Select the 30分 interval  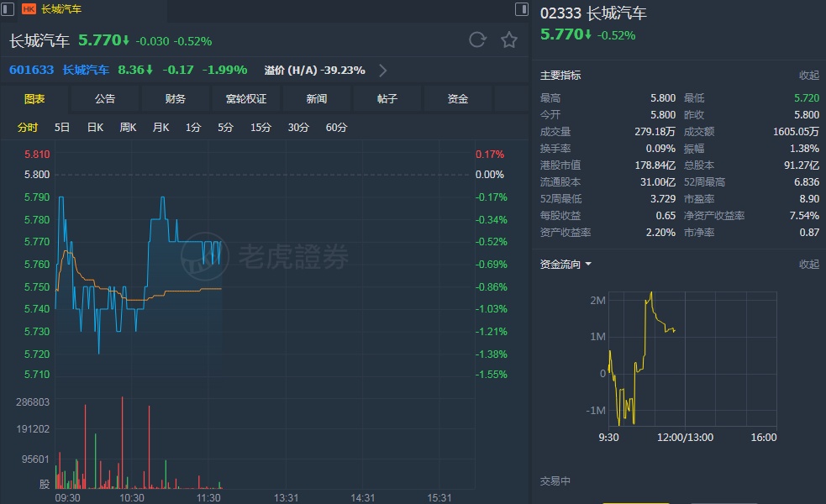click(298, 128)
